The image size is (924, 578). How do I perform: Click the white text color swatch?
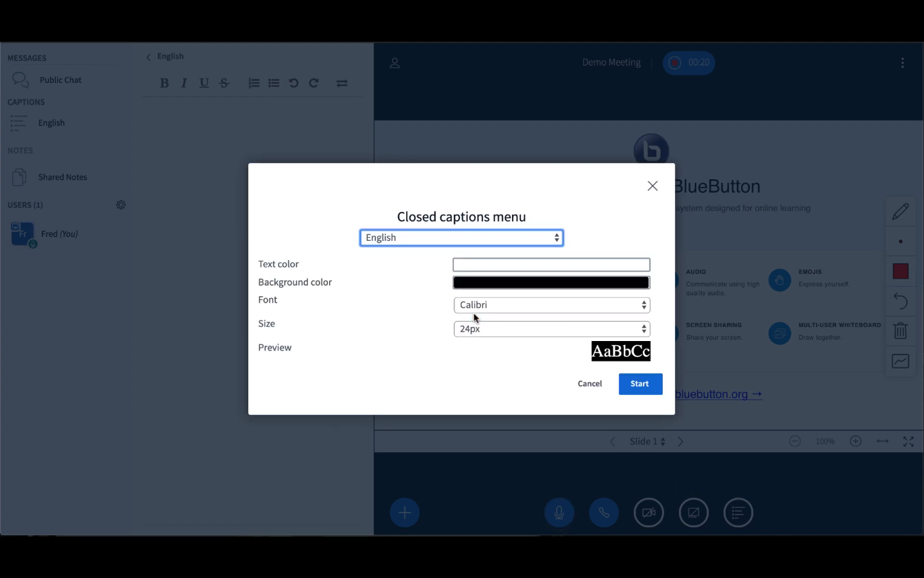[551, 265]
